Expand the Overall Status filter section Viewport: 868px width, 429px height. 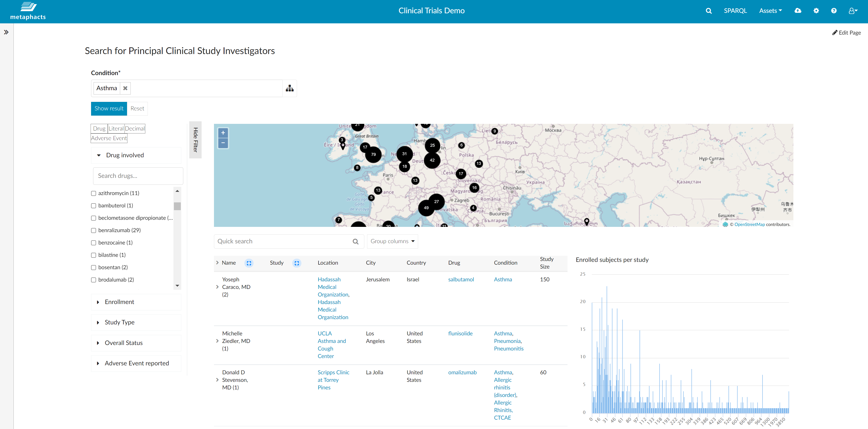click(x=123, y=343)
